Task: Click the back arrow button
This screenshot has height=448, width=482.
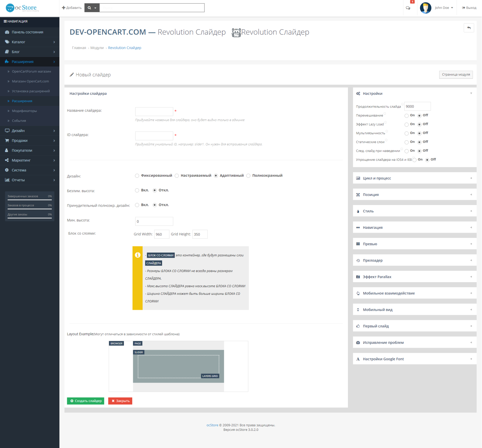Action: (x=469, y=28)
